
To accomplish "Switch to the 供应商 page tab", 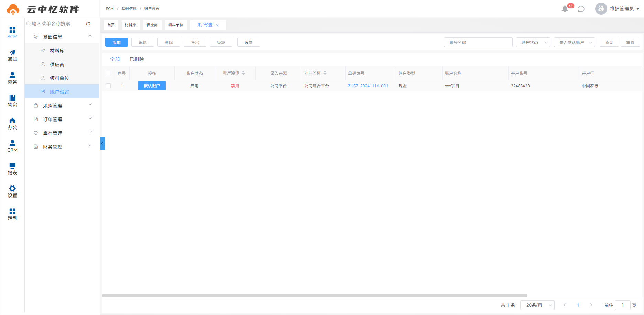I will [152, 25].
